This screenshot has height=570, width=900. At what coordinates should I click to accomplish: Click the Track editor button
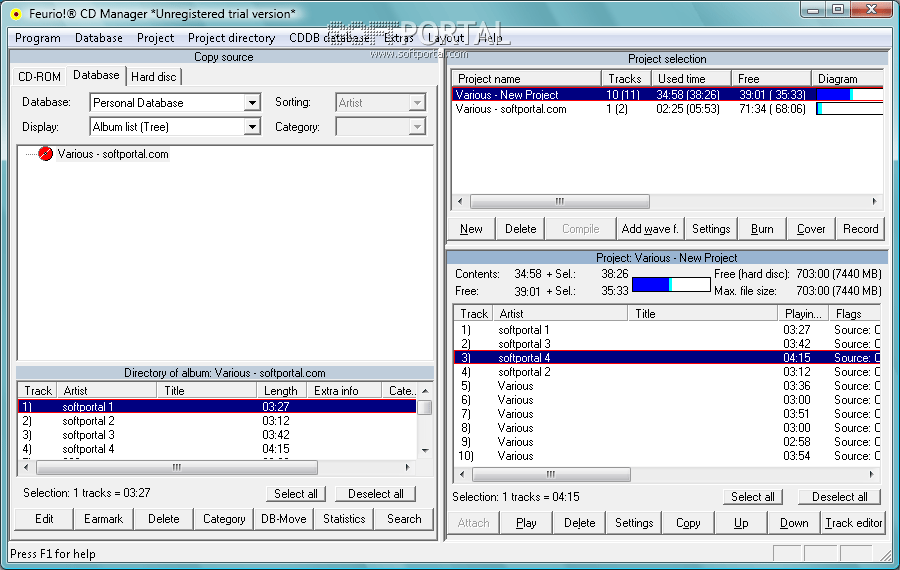coord(853,522)
